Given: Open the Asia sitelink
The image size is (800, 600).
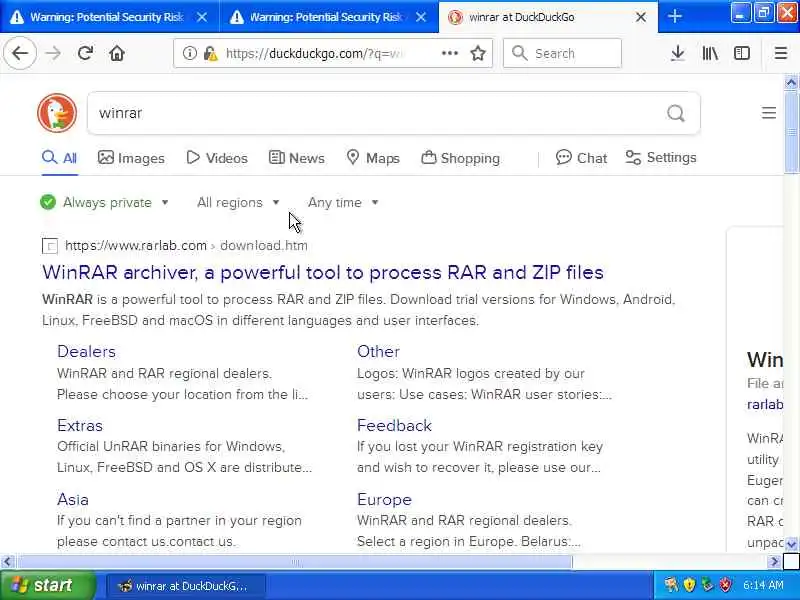Looking at the screenshot, I should 72,499.
